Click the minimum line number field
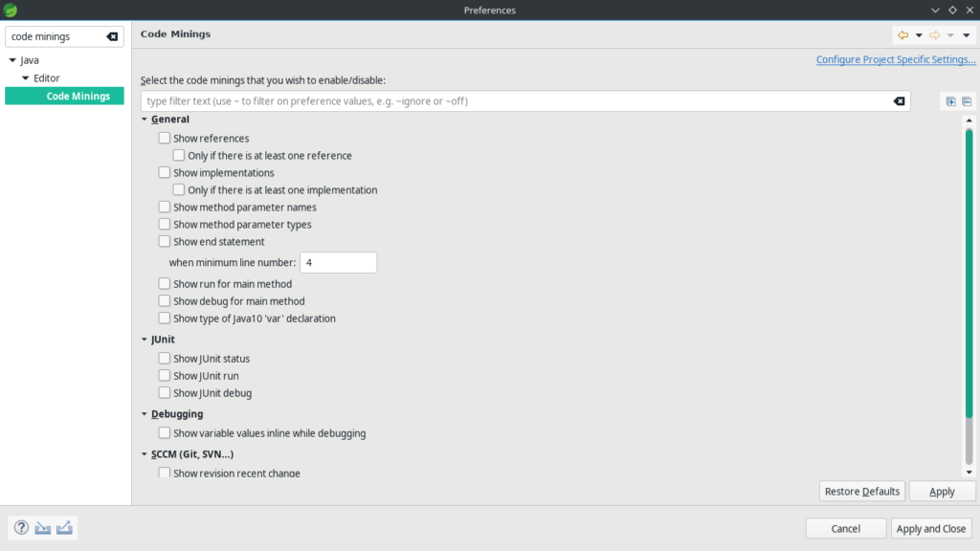This screenshot has height=551, width=980. pyautogui.click(x=338, y=262)
